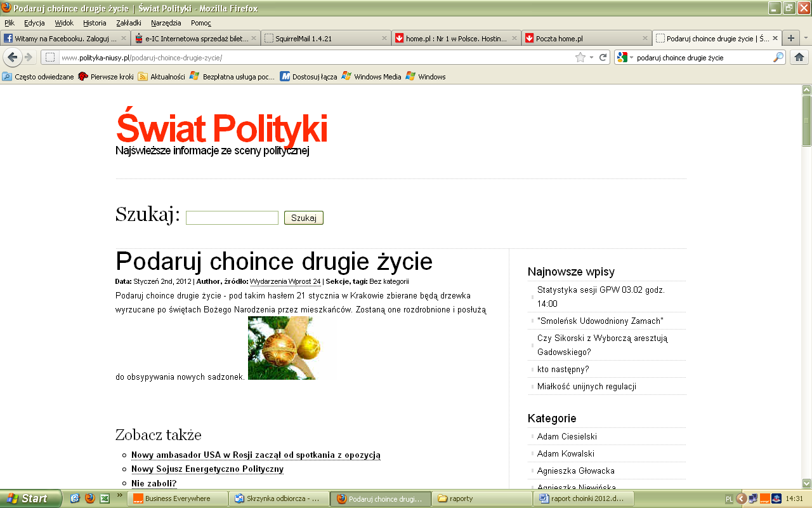Switch to the raporty folder taskbar window
The image size is (812, 508).
pyautogui.click(x=481, y=498)
